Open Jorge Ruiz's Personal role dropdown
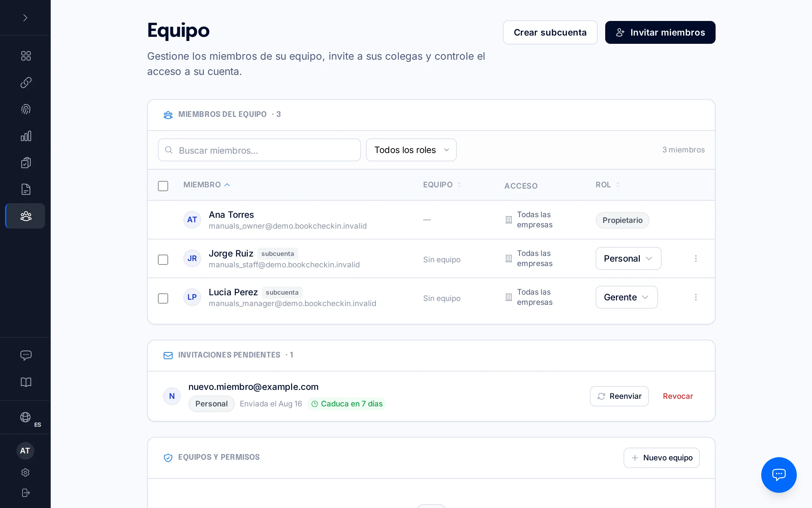Image resolution: width=812 pixels, height=508 pixels. [x=628, y=258]
